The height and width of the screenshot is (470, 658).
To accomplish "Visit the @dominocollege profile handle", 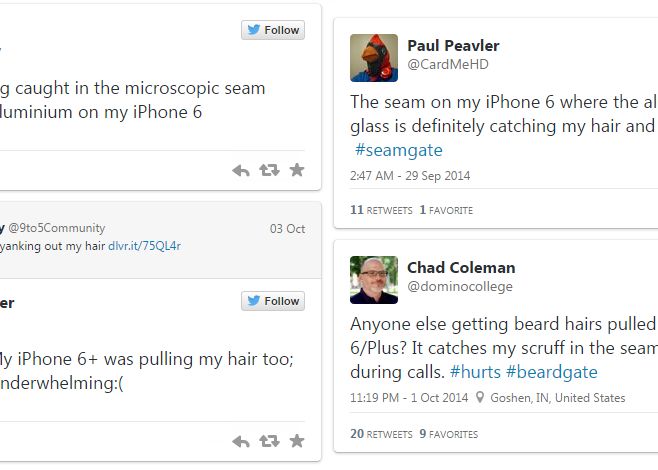I will tap(459, 287).
